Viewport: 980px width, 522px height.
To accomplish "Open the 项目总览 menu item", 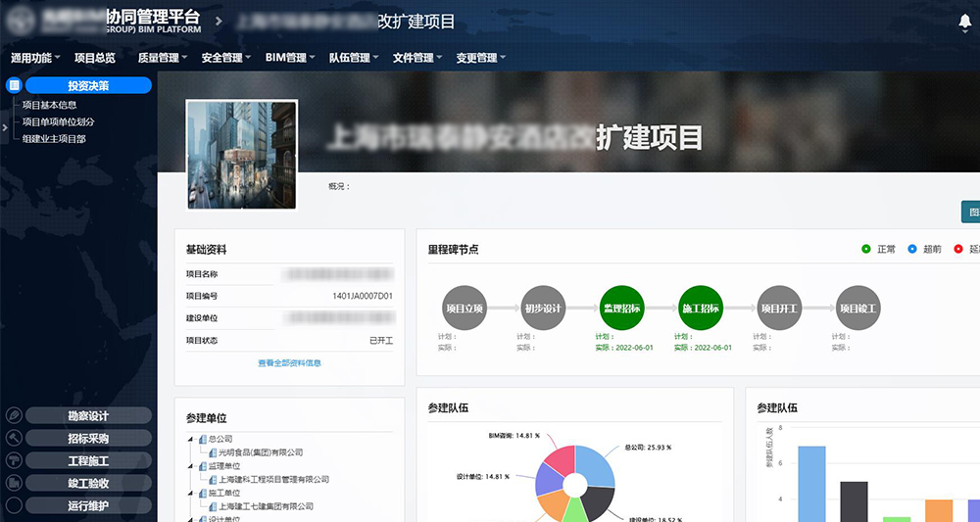I will click(x=95, y=58).
